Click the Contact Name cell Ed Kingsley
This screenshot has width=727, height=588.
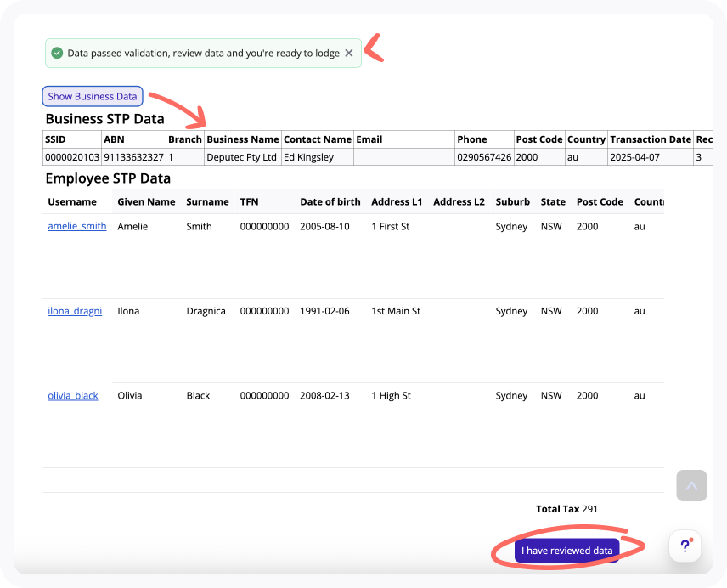pos(317,157)
